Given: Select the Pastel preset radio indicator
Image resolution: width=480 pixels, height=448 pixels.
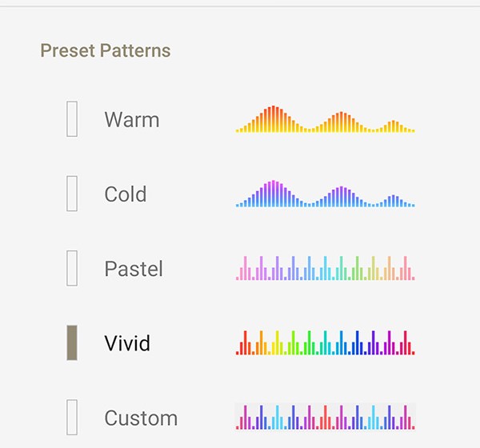Looking at the screenshot, I should click(x=72, y=268).
